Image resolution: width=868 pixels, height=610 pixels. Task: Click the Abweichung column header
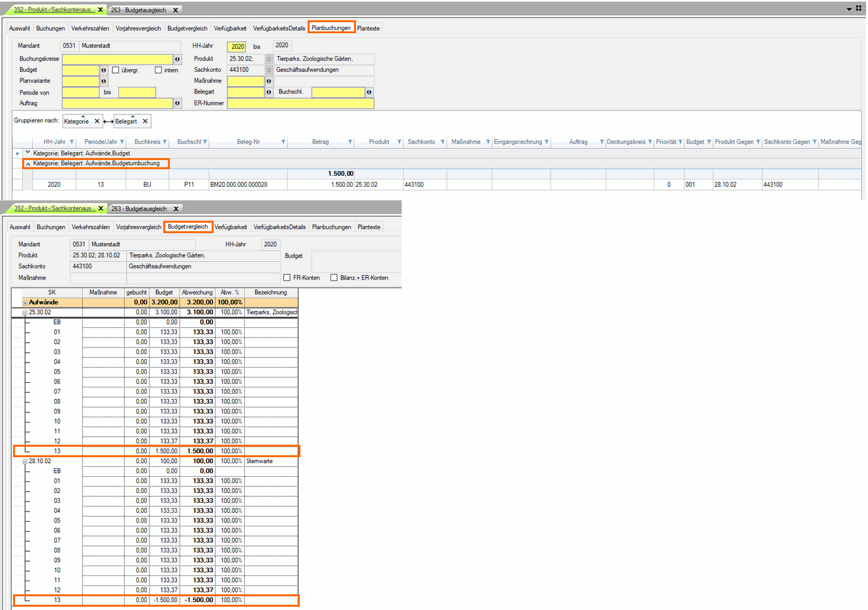coord(197,293)
